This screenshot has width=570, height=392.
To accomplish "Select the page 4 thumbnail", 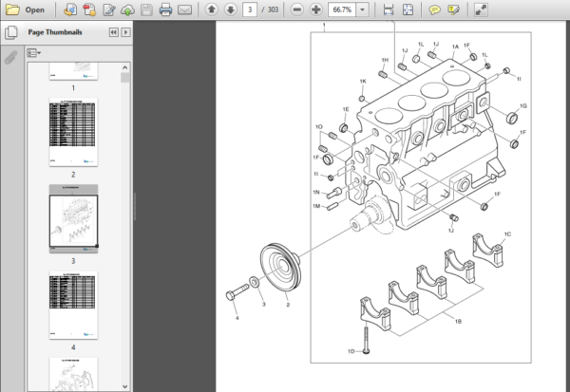I will click(73, 306).
